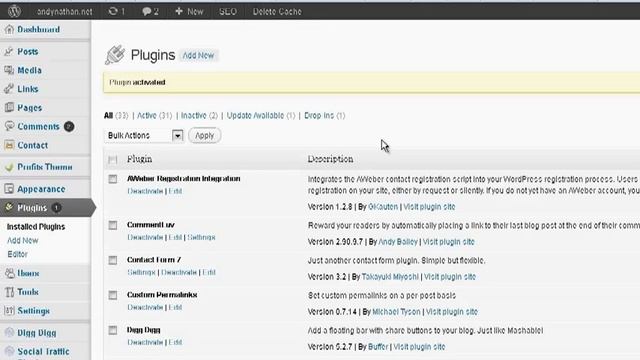Click the Settings icon in the sidebar

pyautogui.click(x=9, y=311)
